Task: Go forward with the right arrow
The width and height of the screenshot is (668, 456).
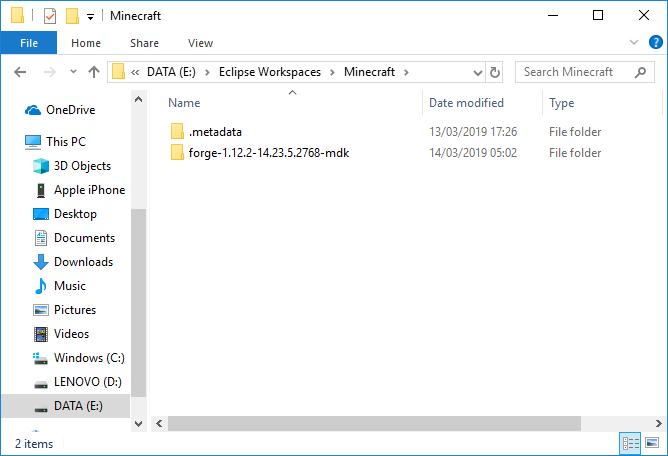Action: point(50,72)
